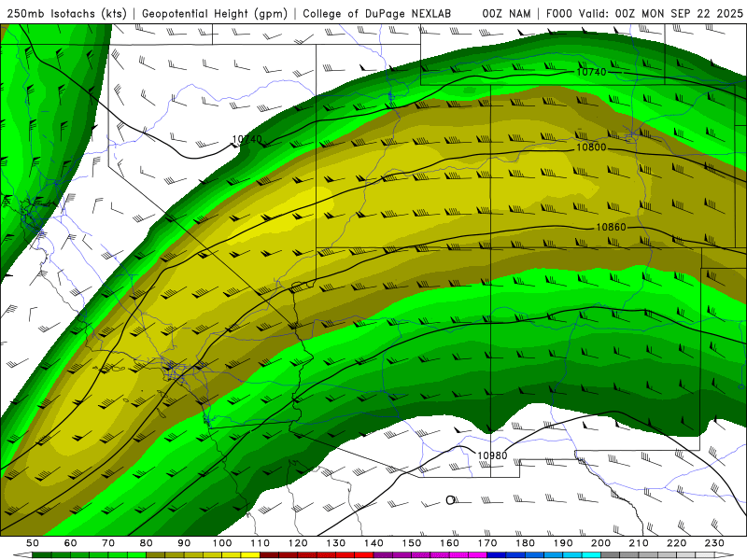Select the 10980 contour label

pos(492,455)
